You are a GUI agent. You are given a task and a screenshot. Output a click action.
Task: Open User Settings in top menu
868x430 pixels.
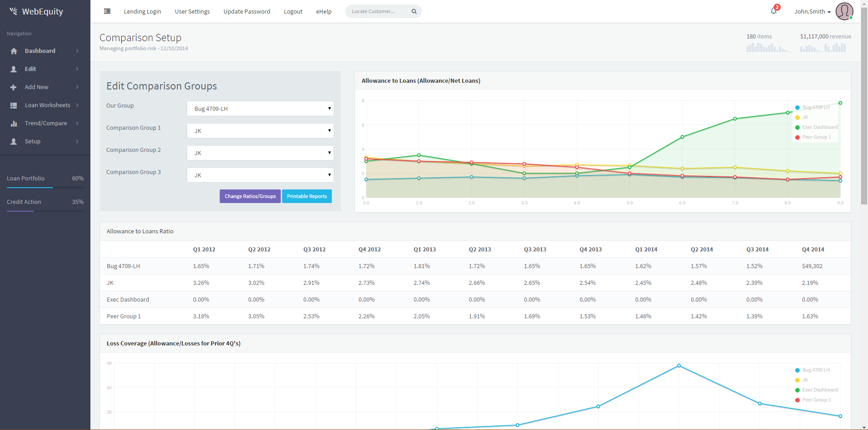click(192, 12)
